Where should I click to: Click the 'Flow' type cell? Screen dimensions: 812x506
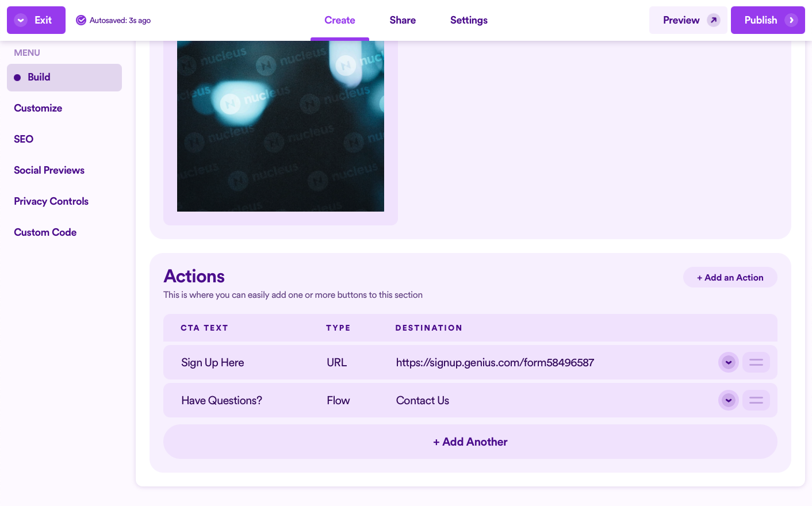[x=338, y=401]
